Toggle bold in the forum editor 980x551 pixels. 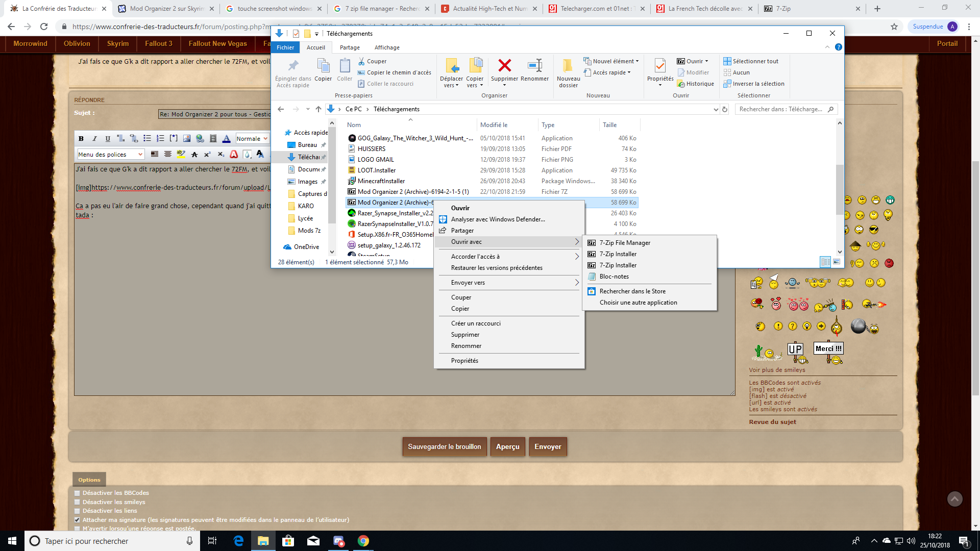(x=81, y=139)
